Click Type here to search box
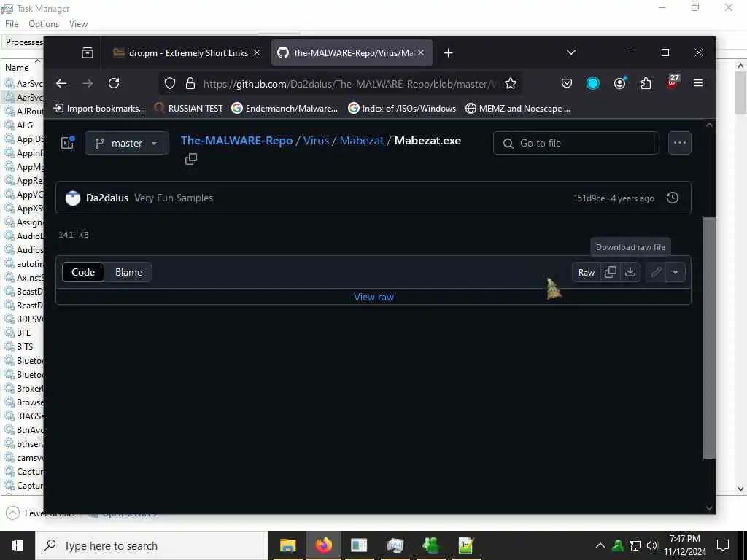Viewport: 747px width, 560px height. click(152, 545)
